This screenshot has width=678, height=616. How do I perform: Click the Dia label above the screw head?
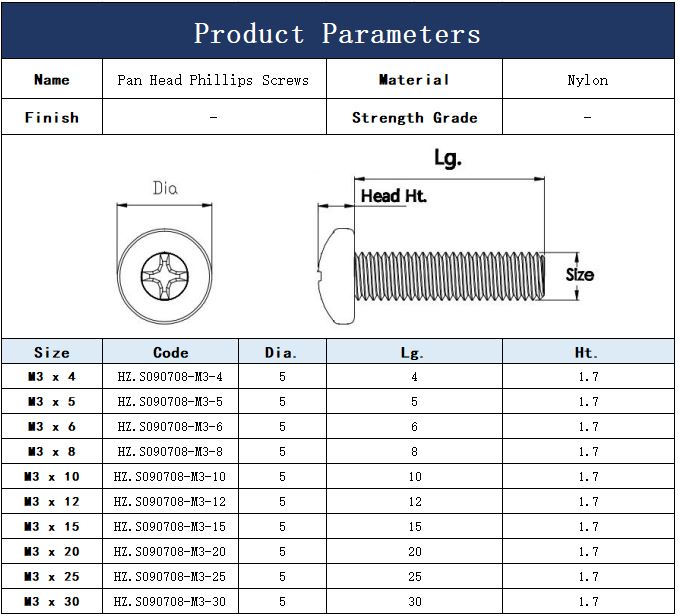coord(166,187)
